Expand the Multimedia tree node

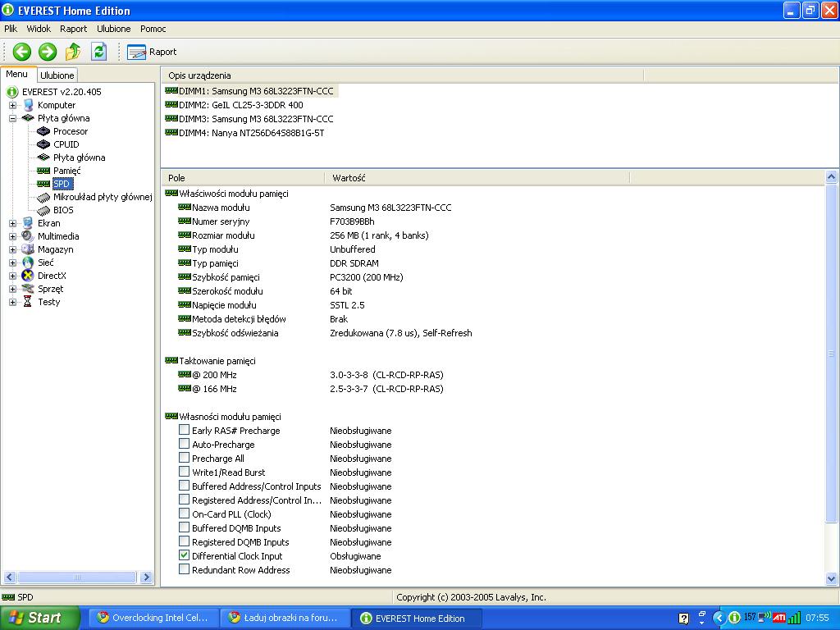tap(13, 236)
